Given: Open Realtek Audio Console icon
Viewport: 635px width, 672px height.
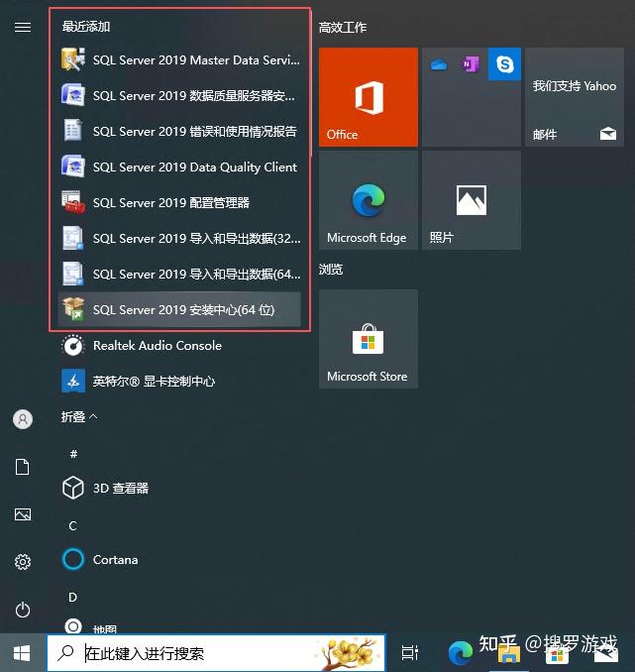Looking at the screenshot, I should 73,346.
